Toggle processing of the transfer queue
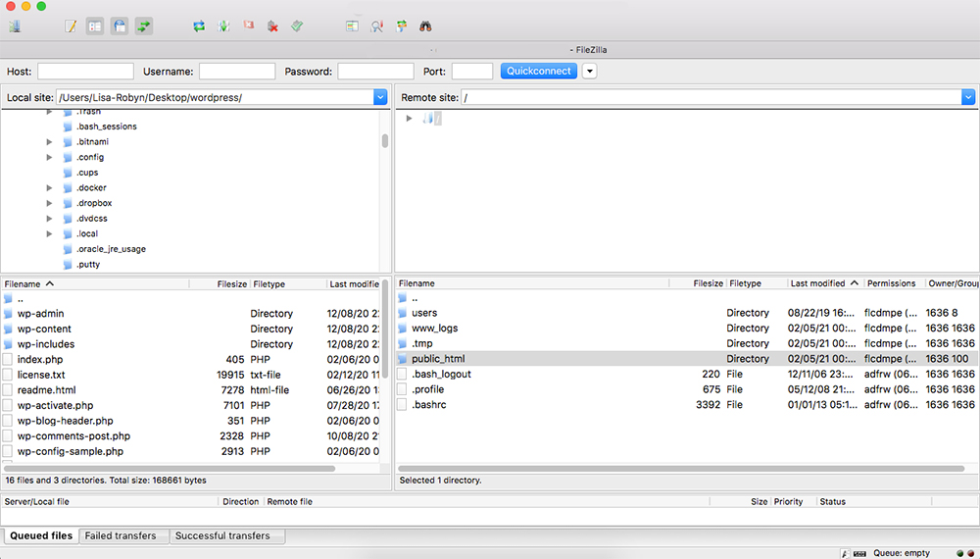This screenshot has width=980, height=559. (223, 26)
